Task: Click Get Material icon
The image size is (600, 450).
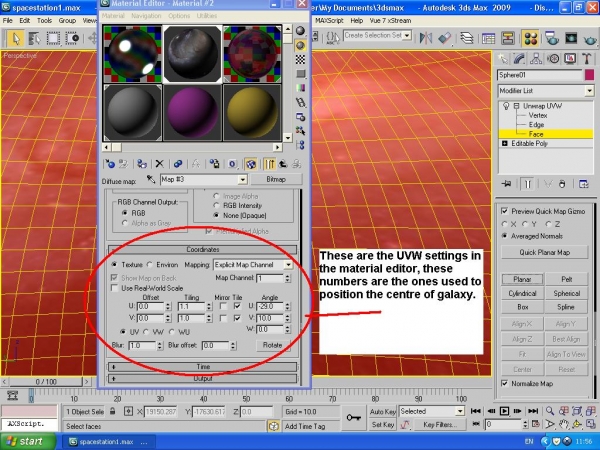Action: [x=110, y=164]
